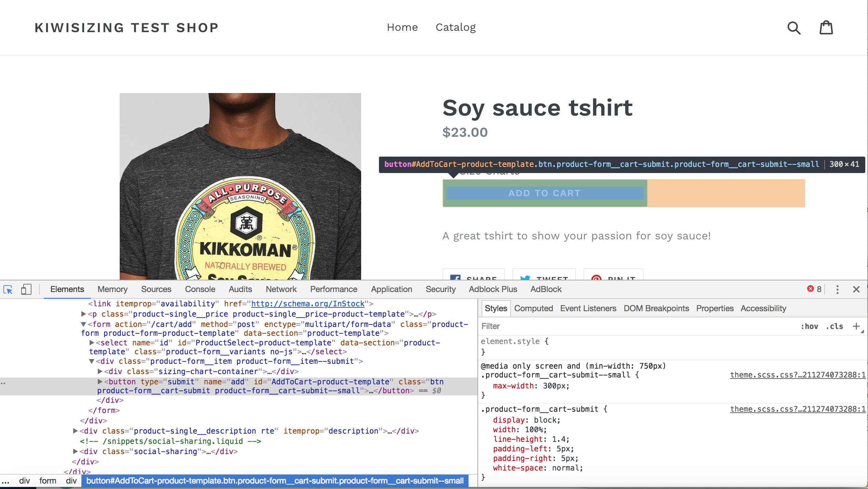Click the Kiwisizing Test Shop logo

[127, 28]
